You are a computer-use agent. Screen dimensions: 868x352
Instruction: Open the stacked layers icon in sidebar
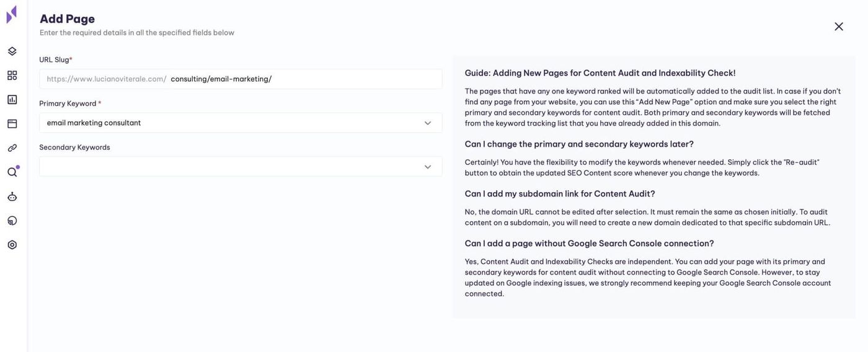pos(12,51)
